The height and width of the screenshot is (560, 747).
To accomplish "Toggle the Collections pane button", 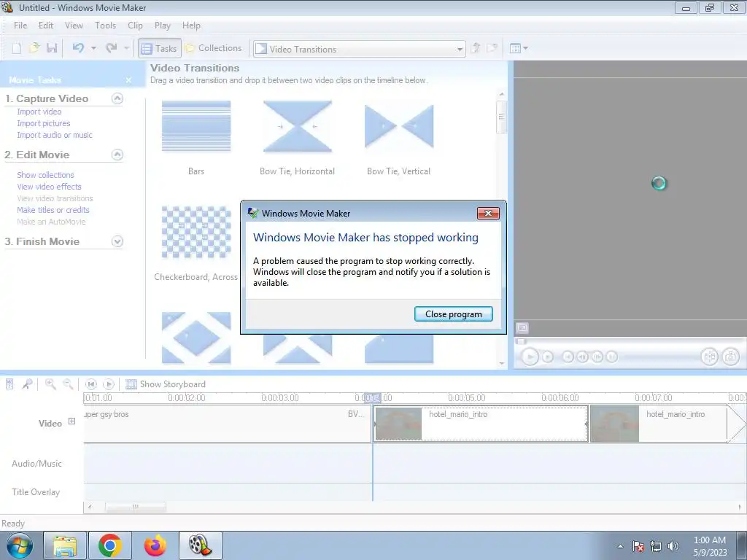I will (214, 48).
